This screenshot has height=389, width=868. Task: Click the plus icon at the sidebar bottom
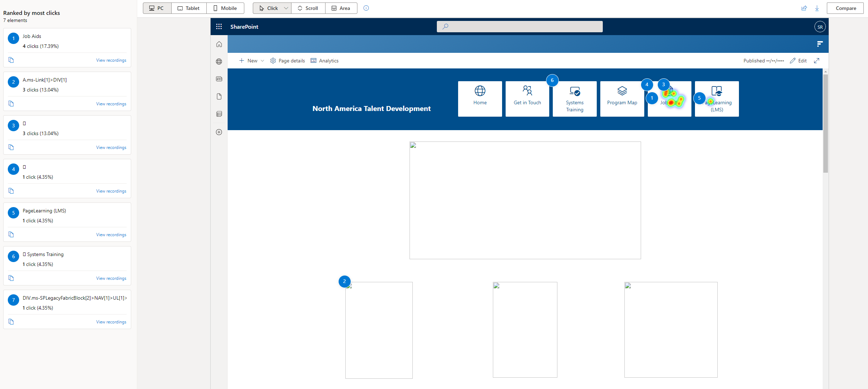click(x=219, y=132)
